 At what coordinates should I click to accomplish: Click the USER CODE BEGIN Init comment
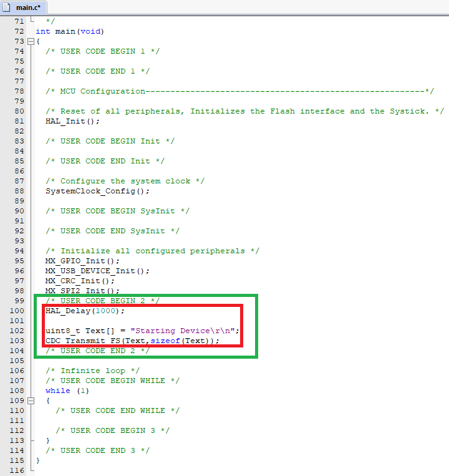tap(110, 141)
